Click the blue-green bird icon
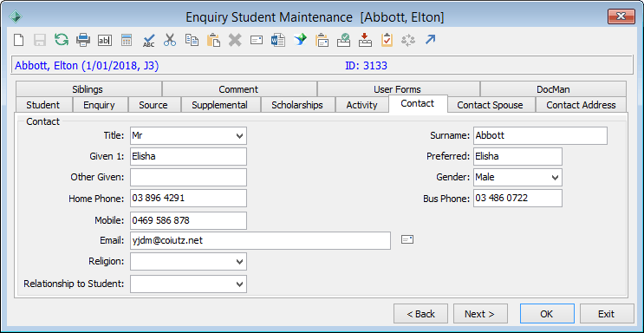 pyautogui.click(x=300, y=40)
